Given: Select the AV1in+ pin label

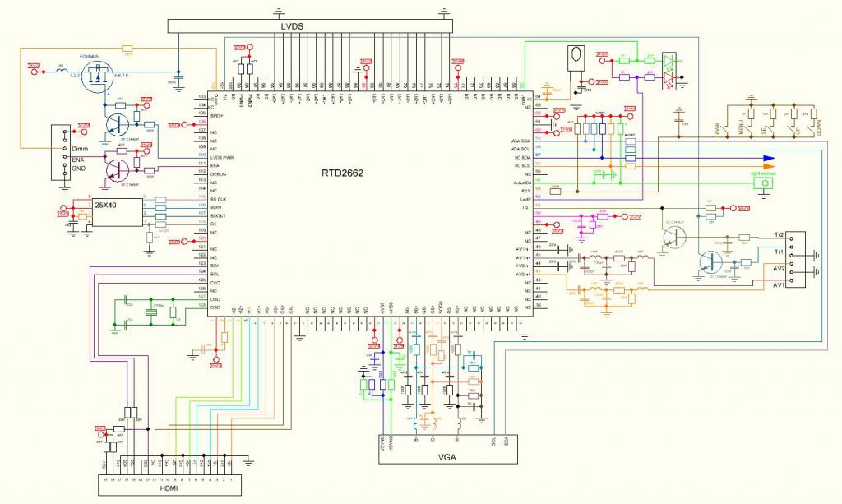Looking at the screenshot, I should [523, 257].
